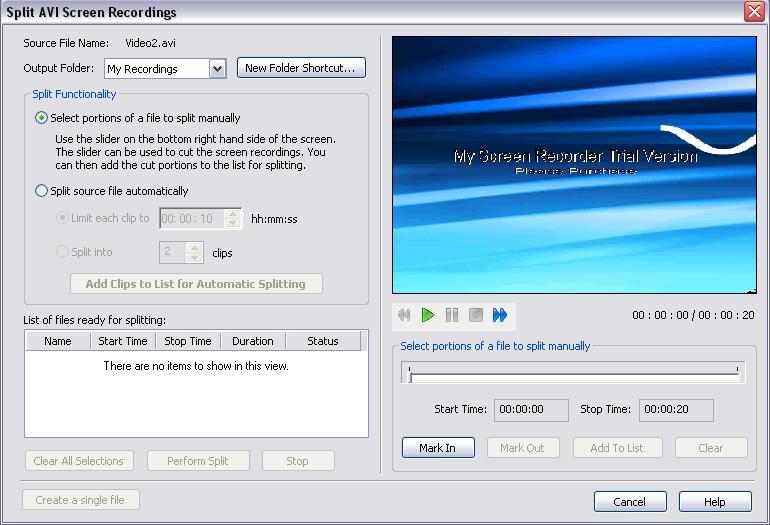
Task: Click the source file name Video2.avi
Action: click(x=150, y=43)
